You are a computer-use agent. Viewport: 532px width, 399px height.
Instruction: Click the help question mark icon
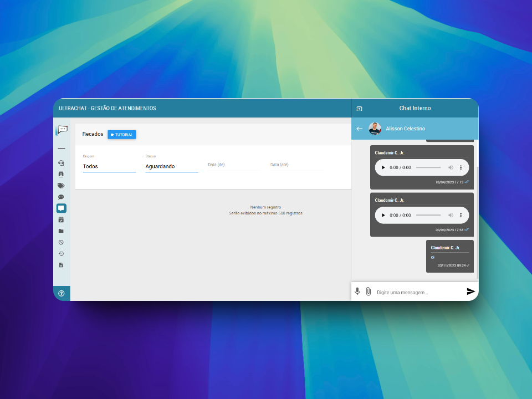pos(62,293)
